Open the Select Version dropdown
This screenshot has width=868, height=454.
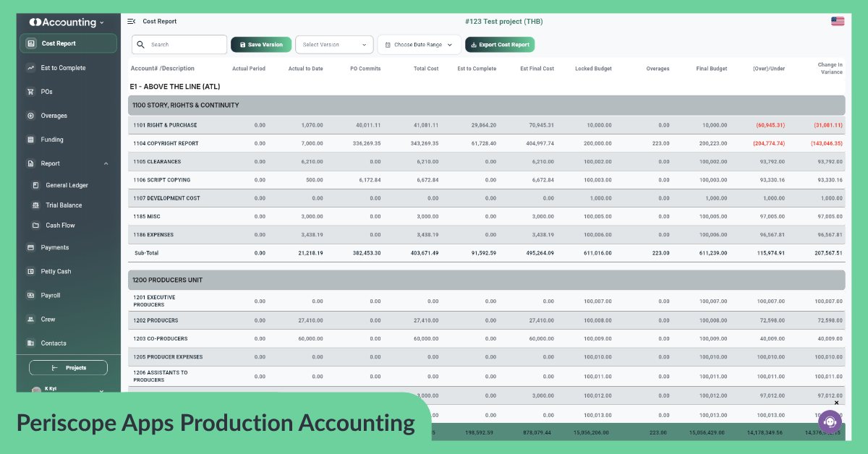tap(334, 45)
